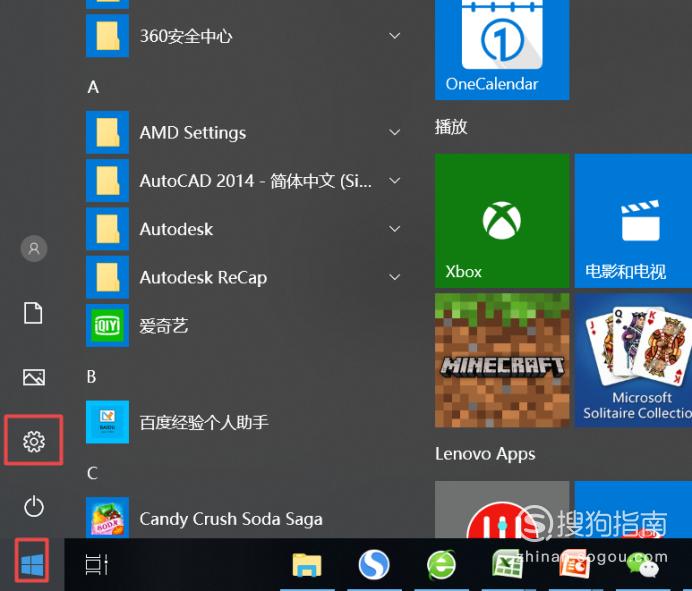Jump using the letter B header

click(91, 376)
